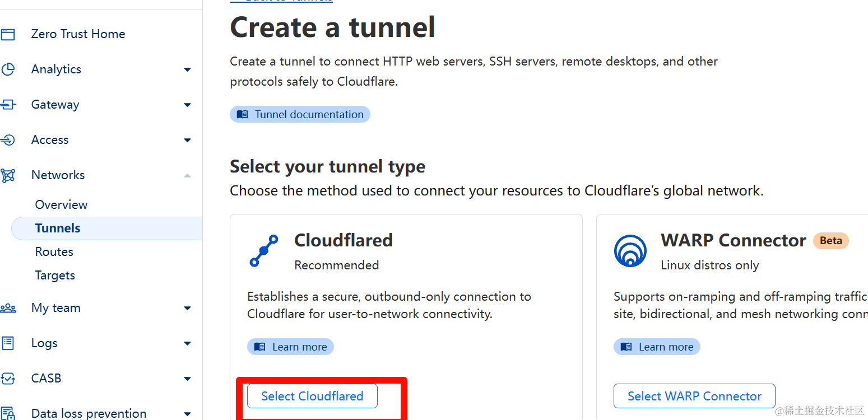Click the My team people icon
868x420 pixels.
[8, 308]
